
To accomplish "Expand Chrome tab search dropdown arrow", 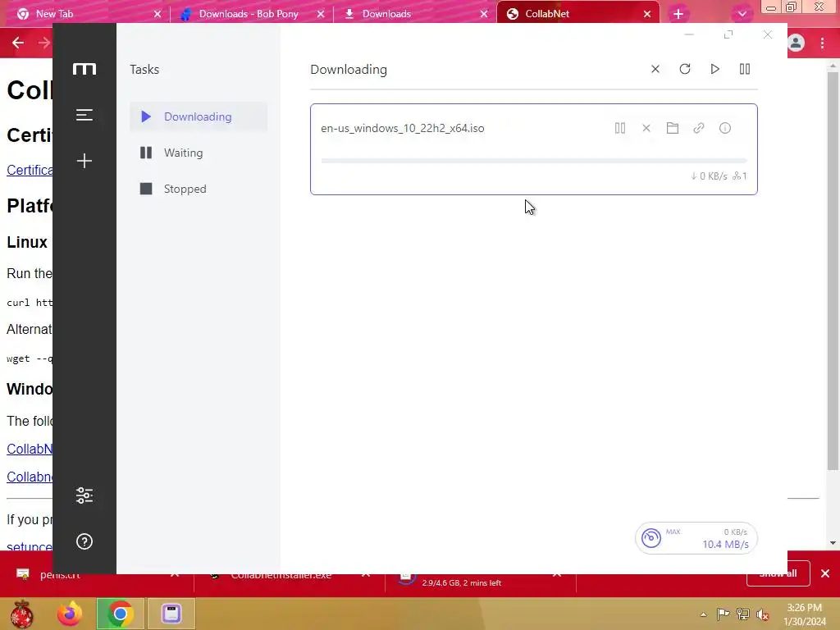I will (x=742, y=14).
